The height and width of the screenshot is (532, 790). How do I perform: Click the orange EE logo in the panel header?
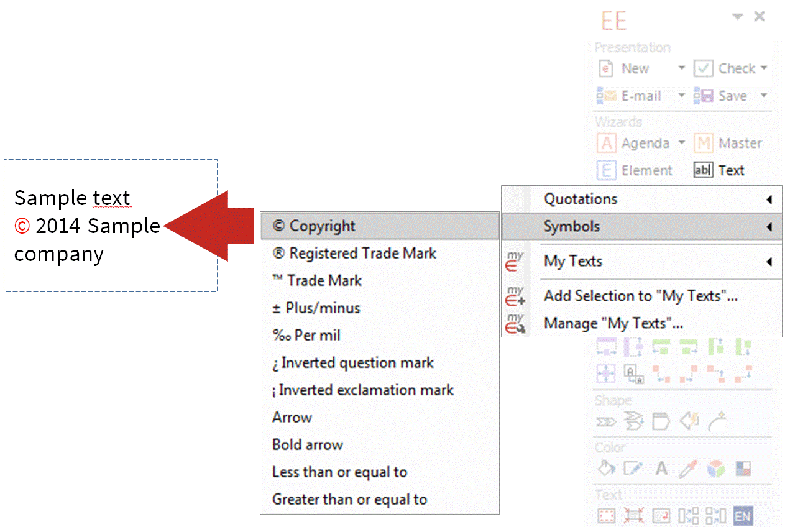(613, 21)
